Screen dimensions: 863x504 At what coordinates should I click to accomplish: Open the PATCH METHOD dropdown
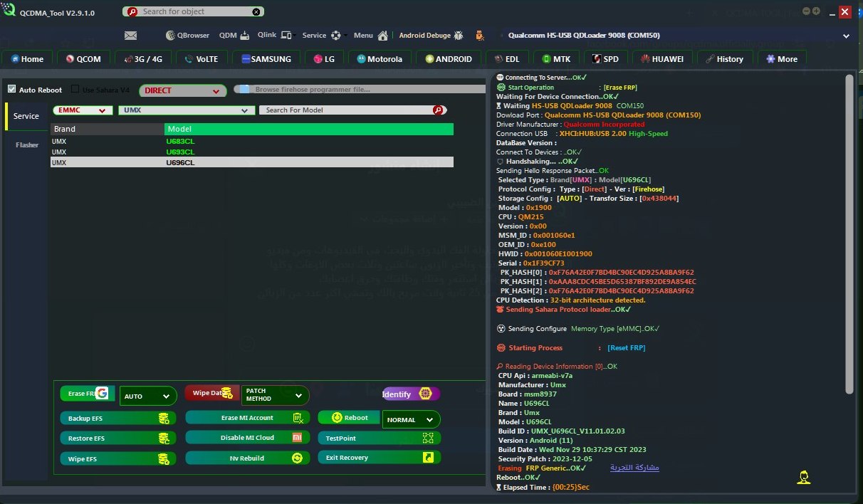click(x=276, y=395)
